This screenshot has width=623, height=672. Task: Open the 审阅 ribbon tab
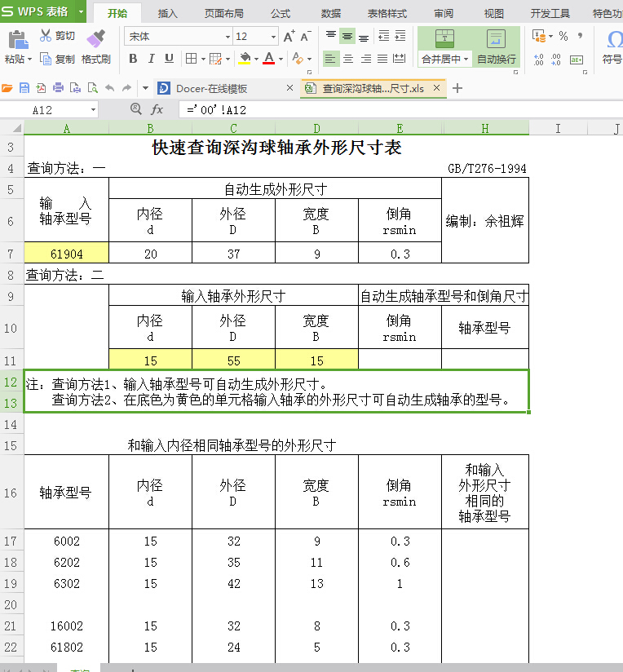pyautogui.click(x=444, y=13)
